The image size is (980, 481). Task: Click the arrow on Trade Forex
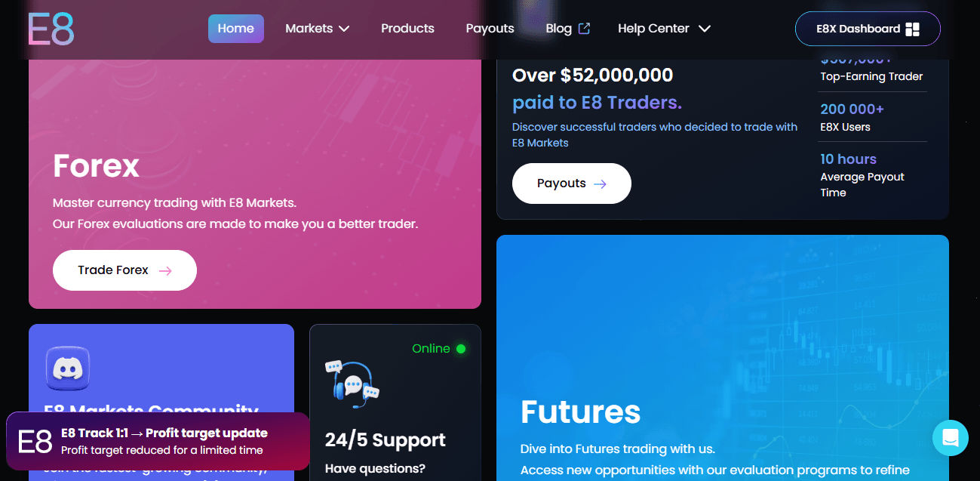(x=165, y=270)
